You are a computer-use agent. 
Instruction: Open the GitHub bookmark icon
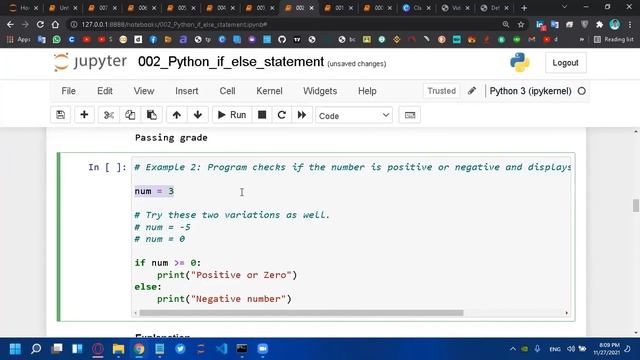(x=282, y=40)
